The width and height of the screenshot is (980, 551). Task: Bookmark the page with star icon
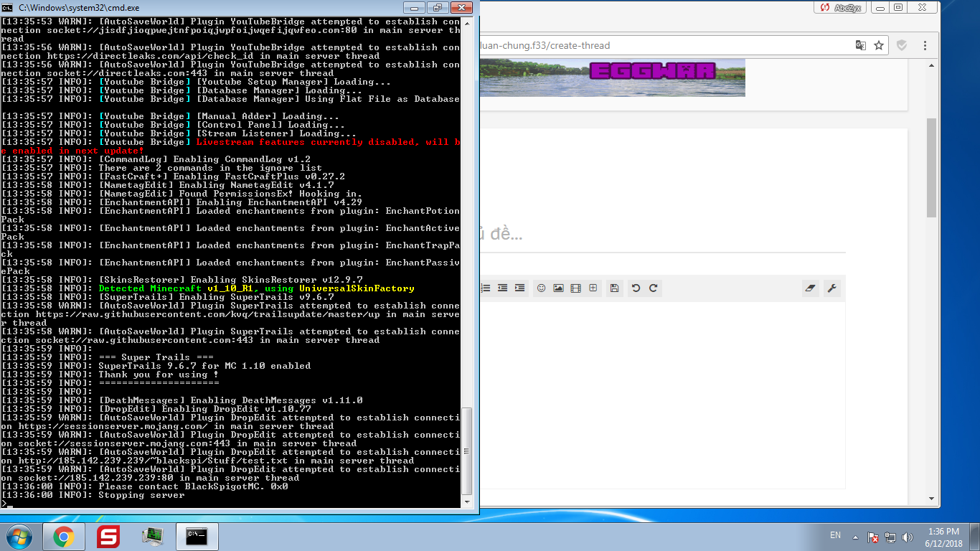(x=879, y=45)
